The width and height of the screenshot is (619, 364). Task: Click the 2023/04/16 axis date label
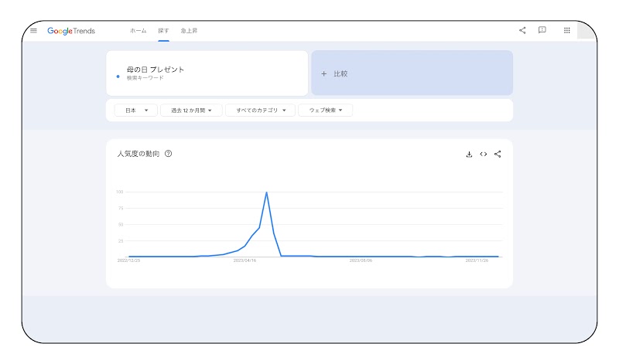coord(245,260)
